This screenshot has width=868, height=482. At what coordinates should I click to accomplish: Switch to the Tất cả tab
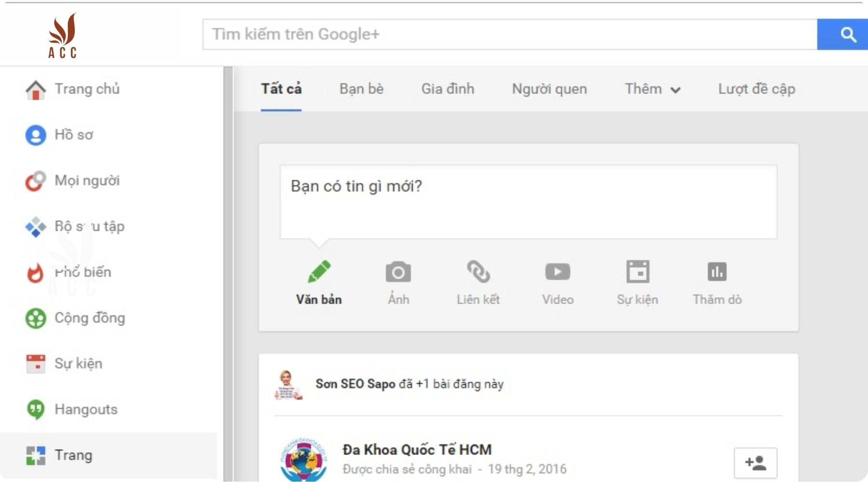[281, 89]
